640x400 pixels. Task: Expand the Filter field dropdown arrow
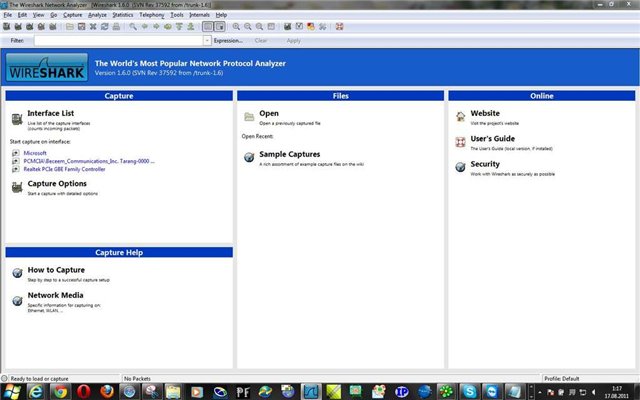[x=207, y=40]
